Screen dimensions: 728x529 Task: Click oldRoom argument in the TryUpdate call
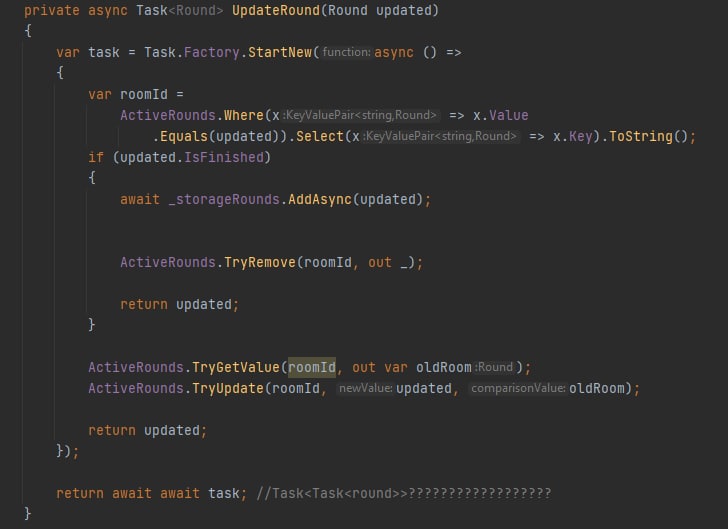click(x=597, y=388)
